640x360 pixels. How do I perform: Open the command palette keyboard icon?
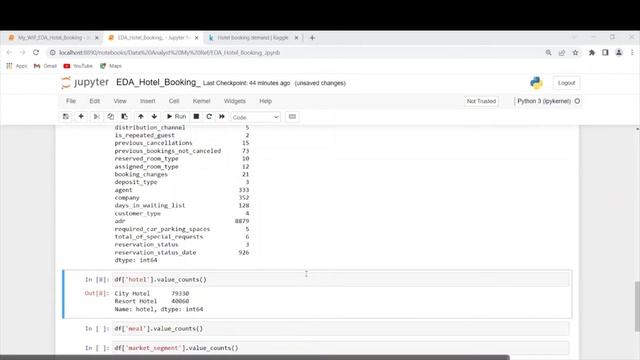pos(292,117)
